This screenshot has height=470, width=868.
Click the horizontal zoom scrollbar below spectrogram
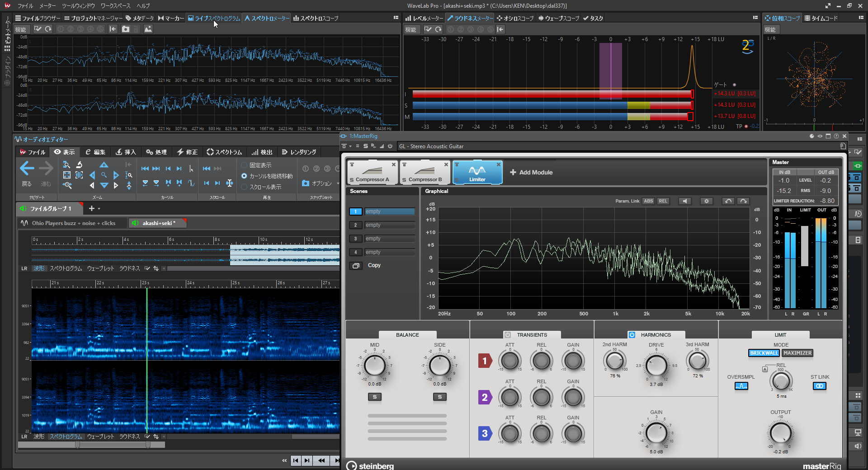tap(91, 445)
